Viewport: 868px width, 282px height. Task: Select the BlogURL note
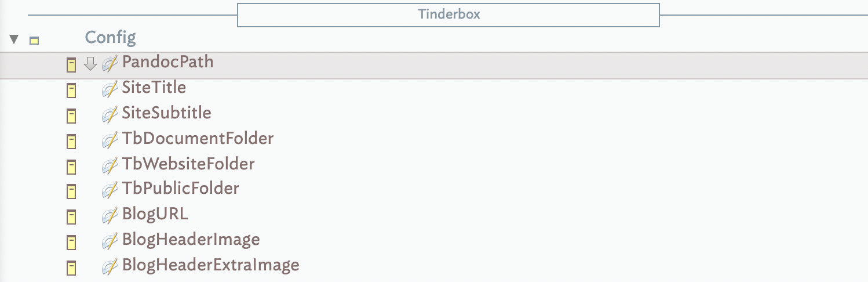[x=155, y=214]
